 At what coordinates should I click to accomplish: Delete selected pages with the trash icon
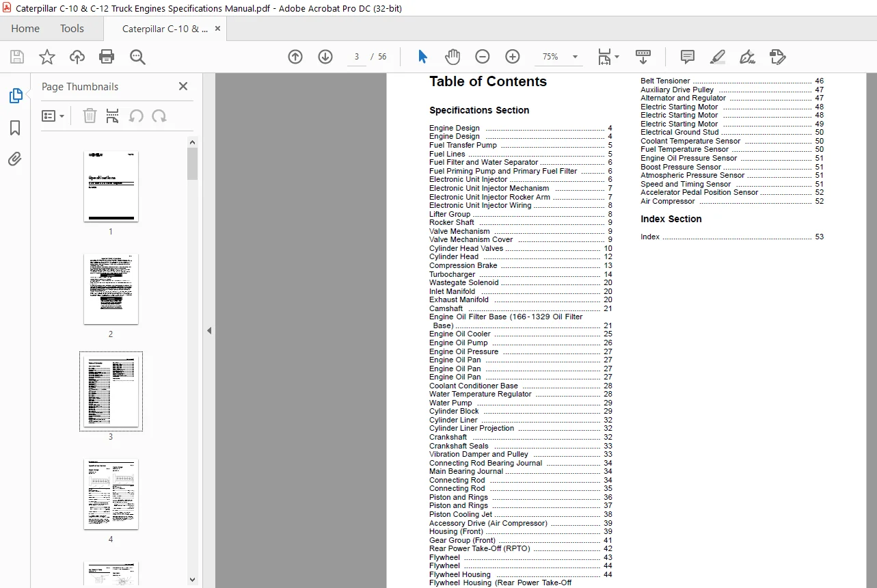(x=90, y=116)
